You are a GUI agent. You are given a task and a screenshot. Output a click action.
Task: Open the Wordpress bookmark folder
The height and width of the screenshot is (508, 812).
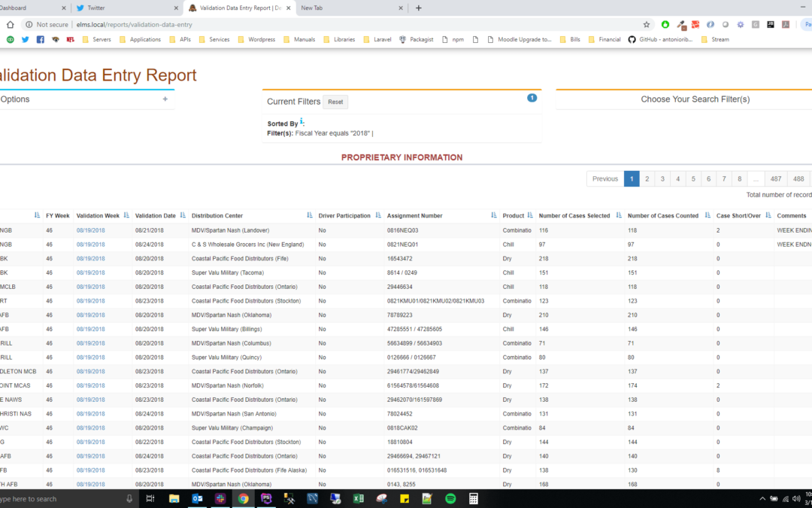point(256,39)
